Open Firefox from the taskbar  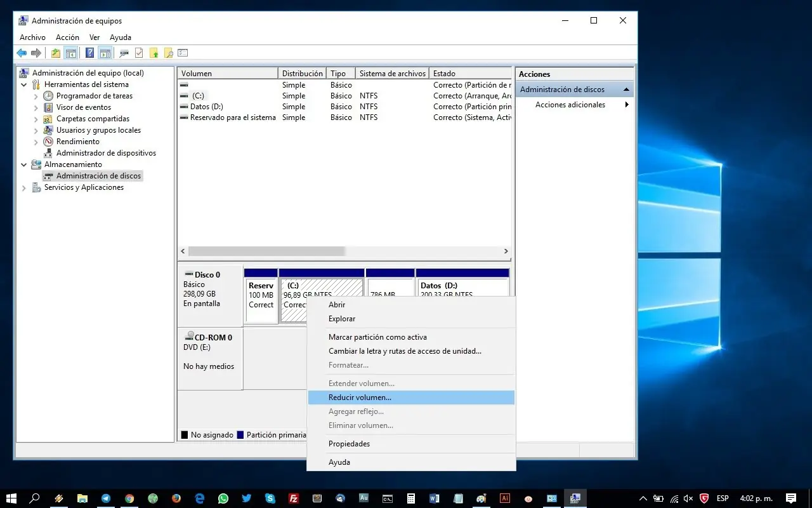176,498
